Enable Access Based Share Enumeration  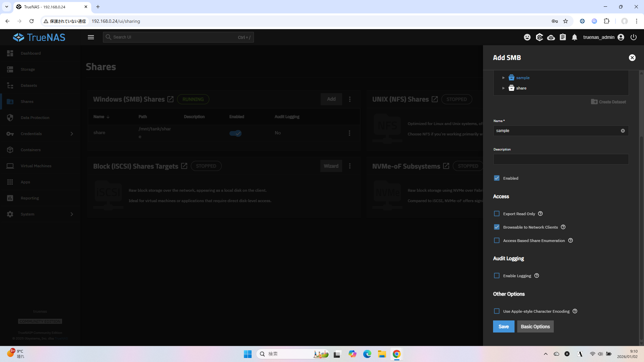(x=497, y=240)
